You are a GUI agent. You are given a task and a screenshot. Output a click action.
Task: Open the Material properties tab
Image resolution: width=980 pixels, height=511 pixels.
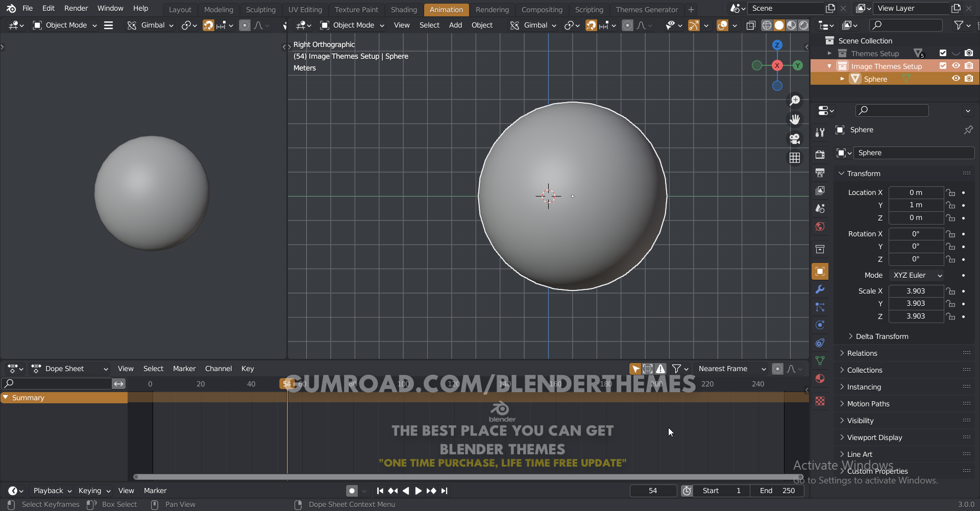pos(820,378)
